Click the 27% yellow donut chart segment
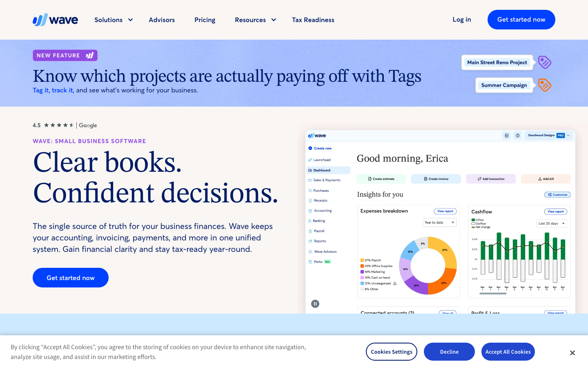Image resolution: width=588 pixels, height=368 pixels. pyautogui.click(x=445, y=249)
